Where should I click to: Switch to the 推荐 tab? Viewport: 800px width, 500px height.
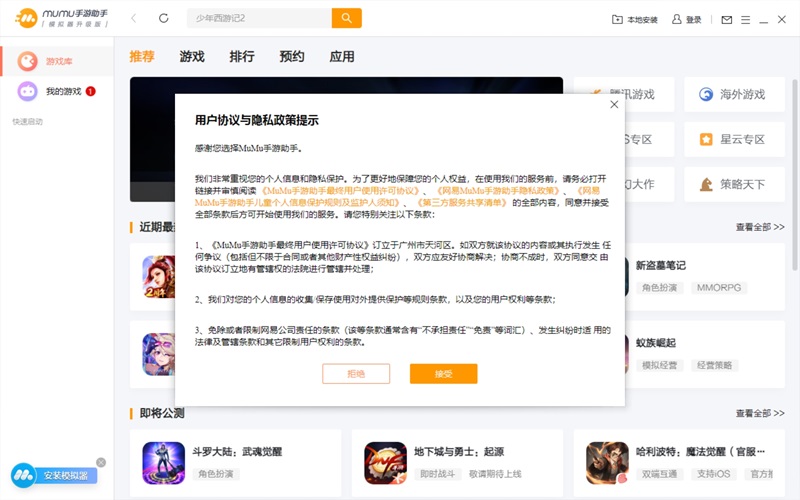[x=142, y=56]
